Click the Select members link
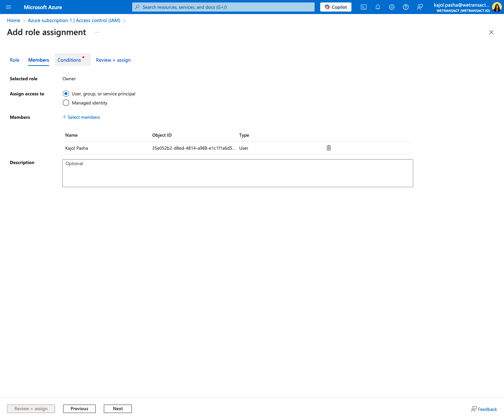The width and height of the screenshot is (504, 420). pos(81,117)
